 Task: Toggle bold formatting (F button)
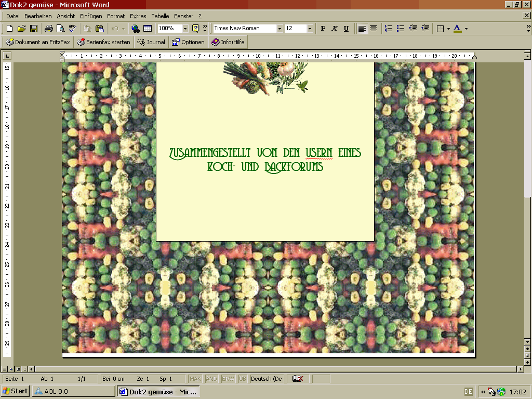point(323,29)
